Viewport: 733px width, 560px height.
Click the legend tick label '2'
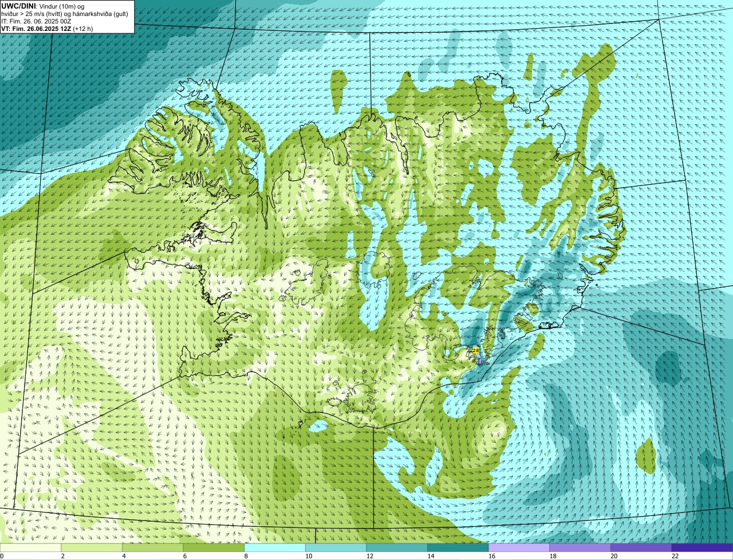[x=62, y=556]
